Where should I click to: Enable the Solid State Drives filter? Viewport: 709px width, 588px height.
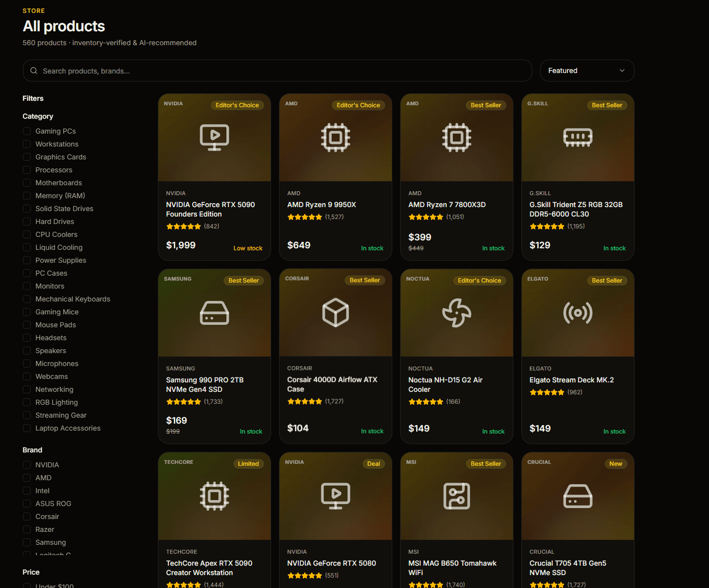click(x=27, y=209)
